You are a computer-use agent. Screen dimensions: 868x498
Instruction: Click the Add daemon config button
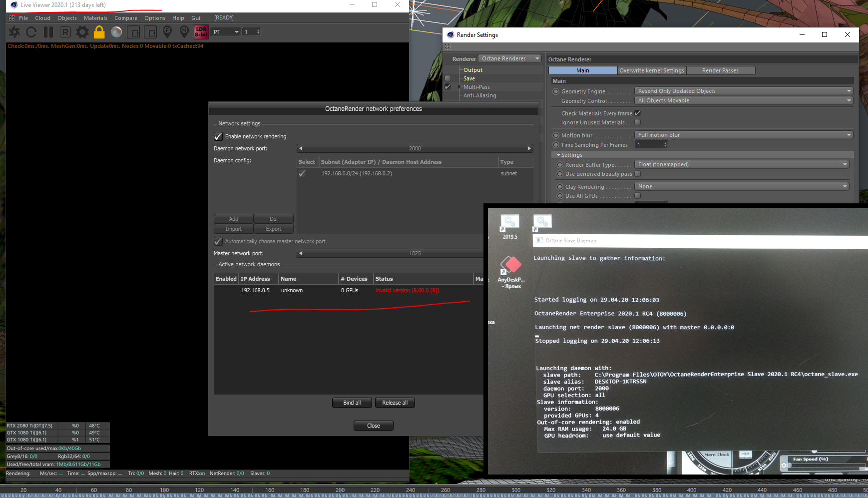click(x=234, y=219)
